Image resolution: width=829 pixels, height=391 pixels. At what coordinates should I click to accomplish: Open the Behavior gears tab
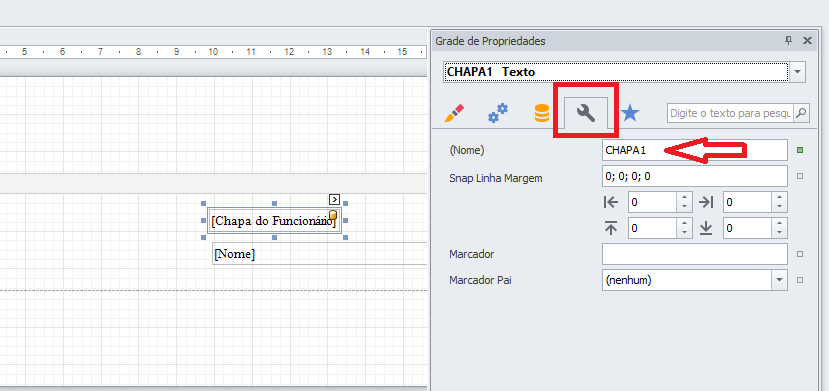click(498, 113)
